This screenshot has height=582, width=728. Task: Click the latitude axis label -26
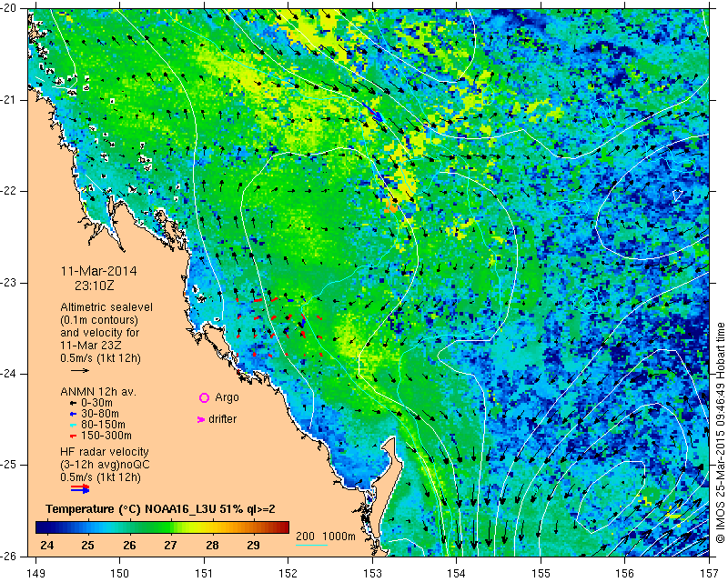[10, 556]
